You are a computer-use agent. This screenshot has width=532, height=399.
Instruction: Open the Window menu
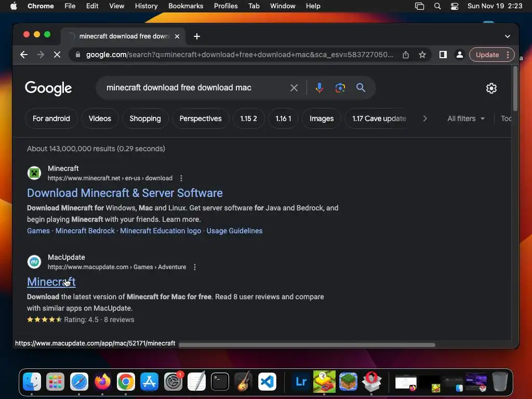(283, 6)
